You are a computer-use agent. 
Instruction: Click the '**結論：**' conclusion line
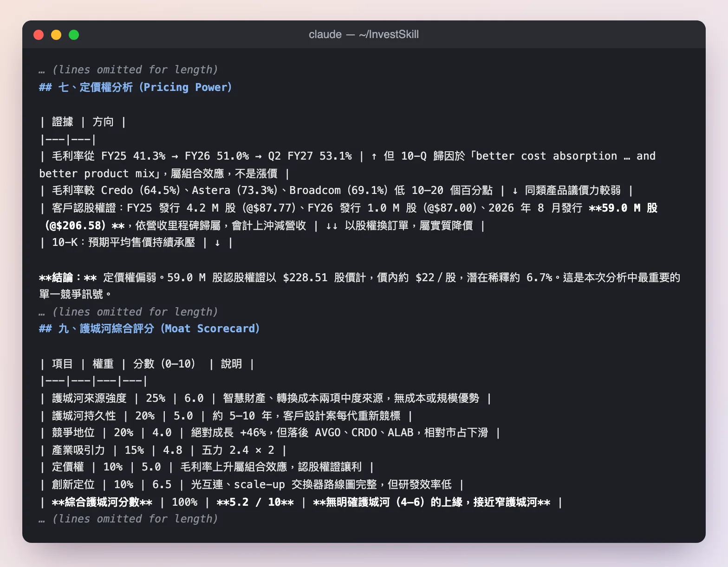coord(360,277)
